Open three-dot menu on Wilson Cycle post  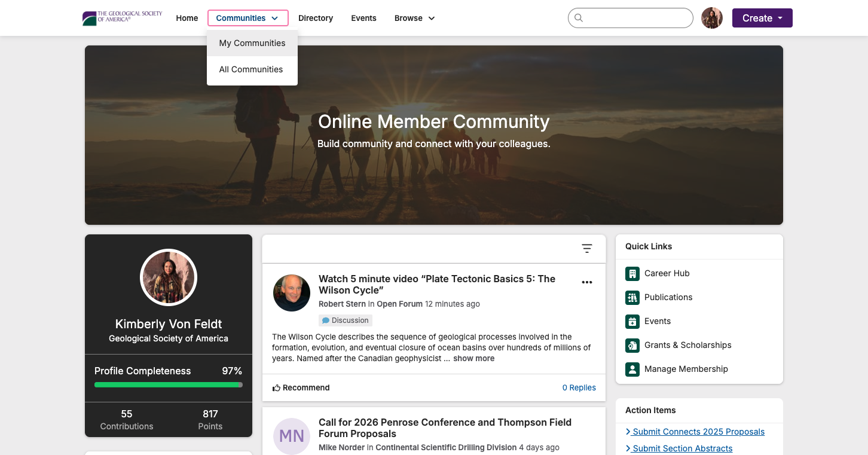pyautogui.click(x=587, y=282)
